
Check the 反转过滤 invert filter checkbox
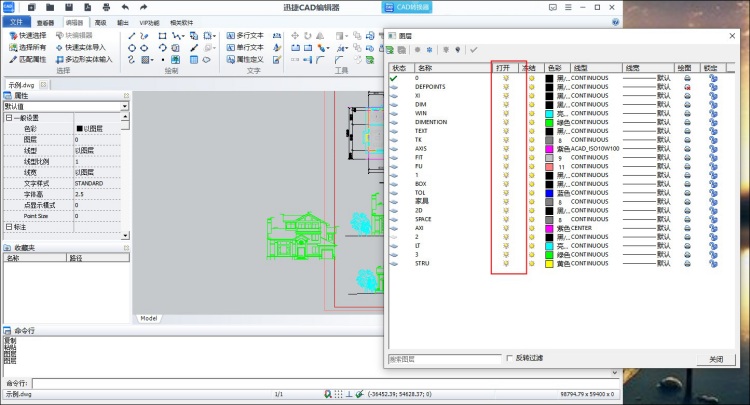509,358
